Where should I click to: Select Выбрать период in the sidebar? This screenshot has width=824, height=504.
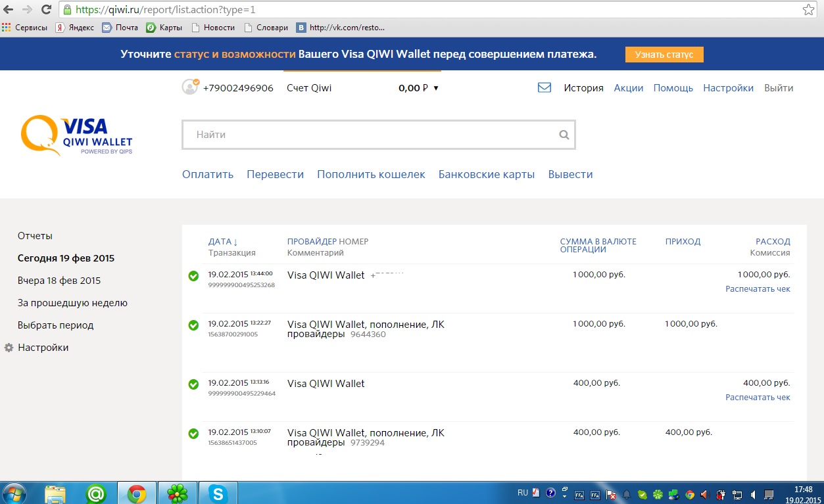56,325
